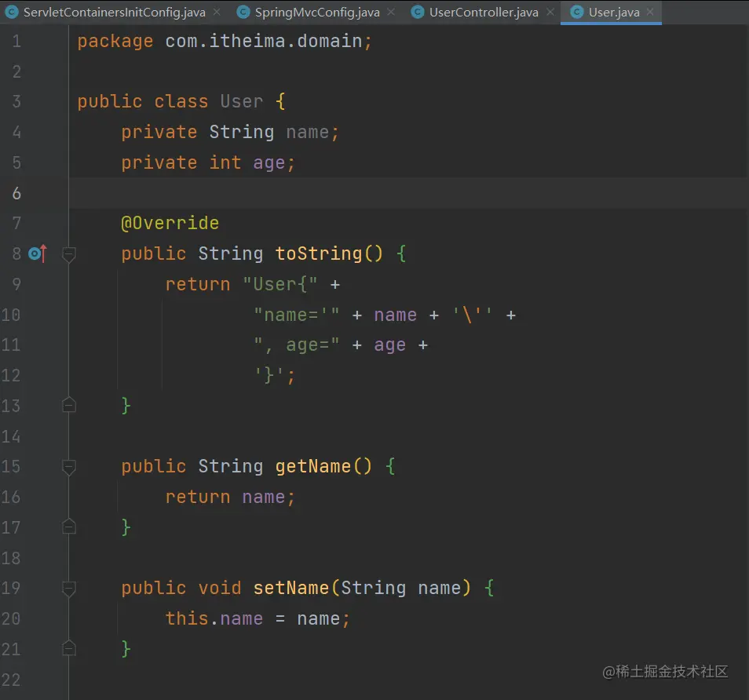Image resolution: width=749 pixels, height=700 pixels.
Task: Click the toString method name
Action: coord(319,253)
